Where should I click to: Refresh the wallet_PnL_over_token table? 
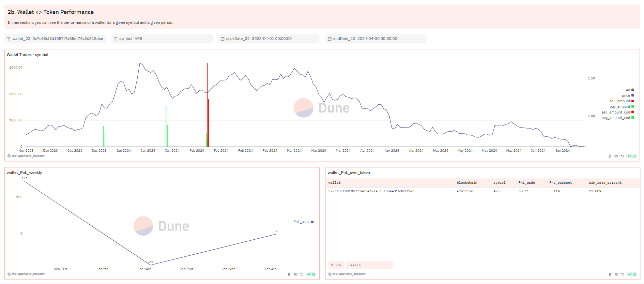623,274
